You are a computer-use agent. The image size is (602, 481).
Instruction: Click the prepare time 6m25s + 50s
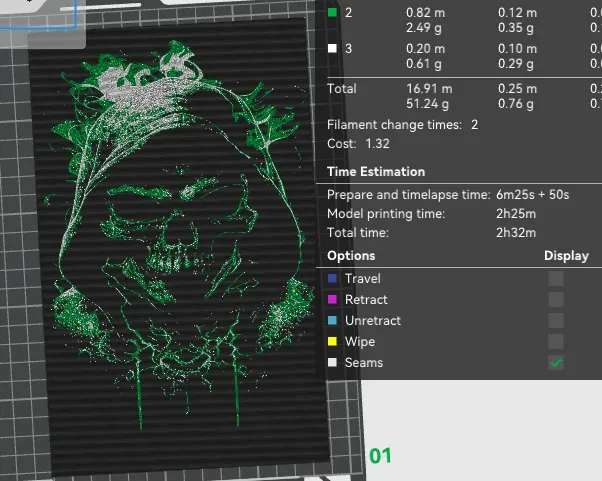tap(533, 195)
